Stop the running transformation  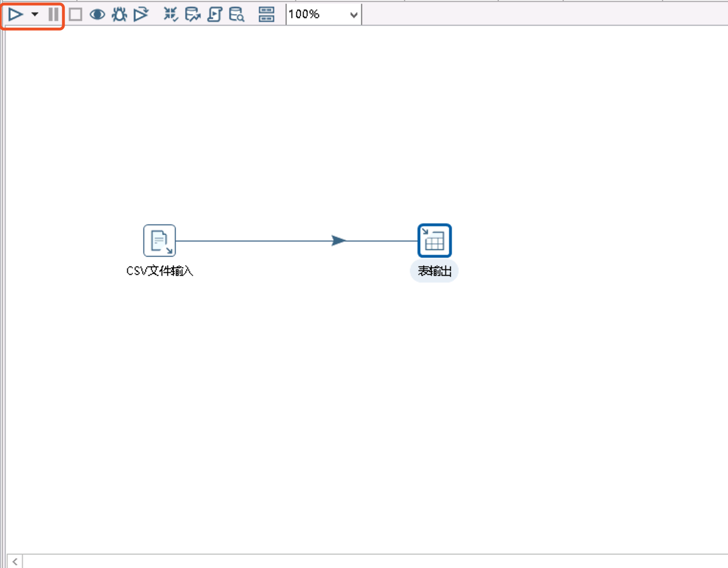coord(75,14)
